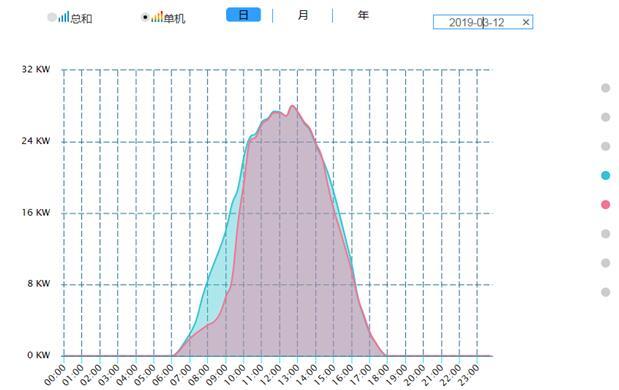This screenshot has width=619, height=390.
Task: Toggle the bottommost gray legend dot
Action: pos(606,292)
